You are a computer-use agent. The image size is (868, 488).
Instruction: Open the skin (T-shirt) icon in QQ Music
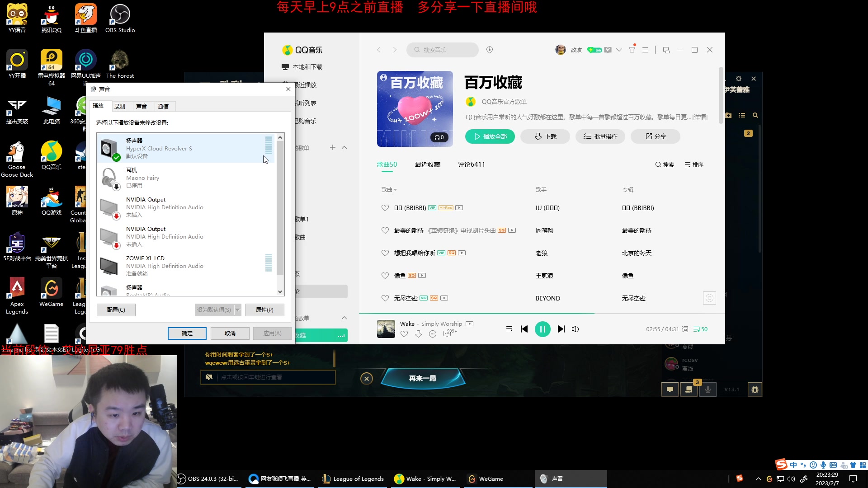(x=632, y=50)
